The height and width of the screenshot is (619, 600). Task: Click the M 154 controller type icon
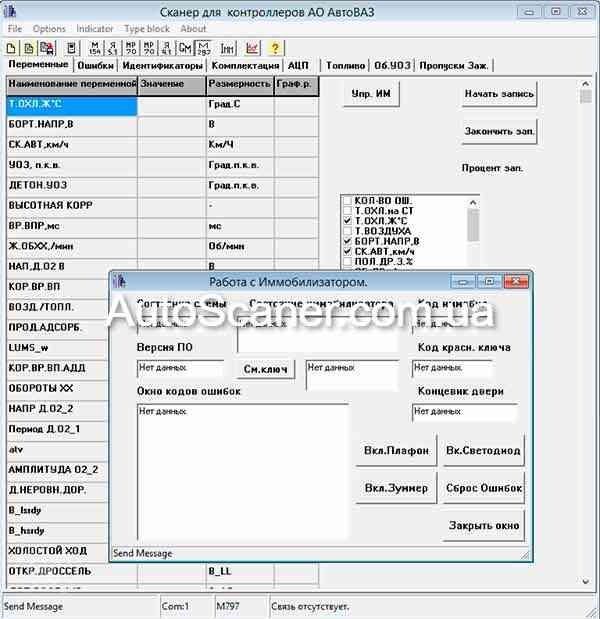point(96,47)
